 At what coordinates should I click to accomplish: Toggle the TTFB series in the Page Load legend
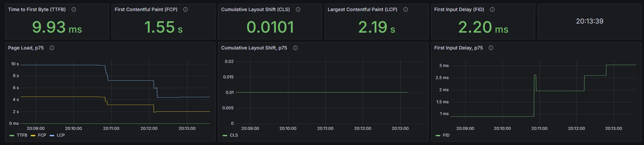coord(22,135)
